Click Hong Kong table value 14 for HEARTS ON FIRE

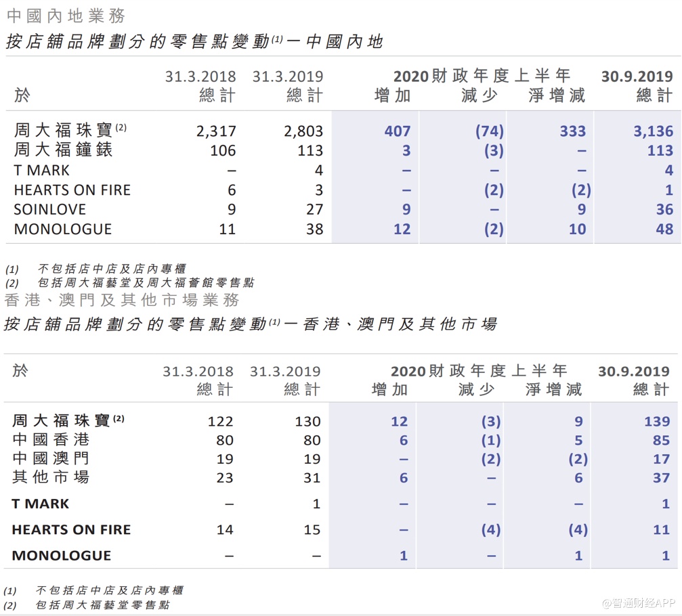225,529
